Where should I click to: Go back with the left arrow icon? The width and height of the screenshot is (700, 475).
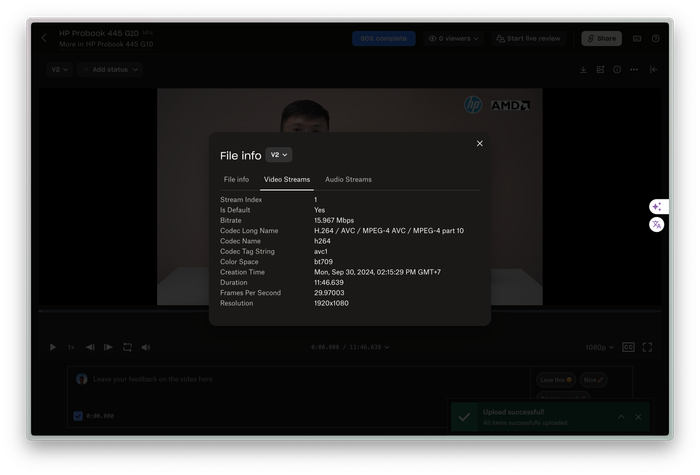pos(44,38)
